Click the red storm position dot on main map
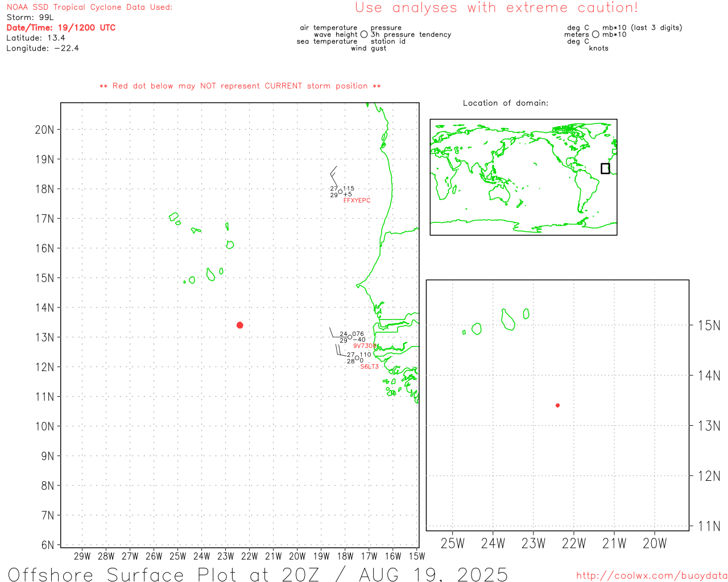The height and width of the screenshot is (582, 728). coord(240,325)
